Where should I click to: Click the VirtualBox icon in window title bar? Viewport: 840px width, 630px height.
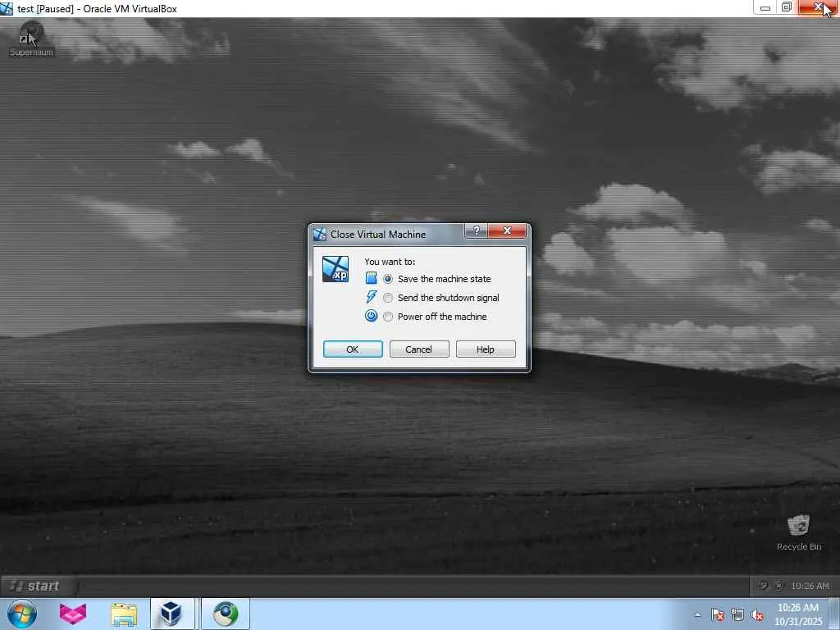pos(7,8)
